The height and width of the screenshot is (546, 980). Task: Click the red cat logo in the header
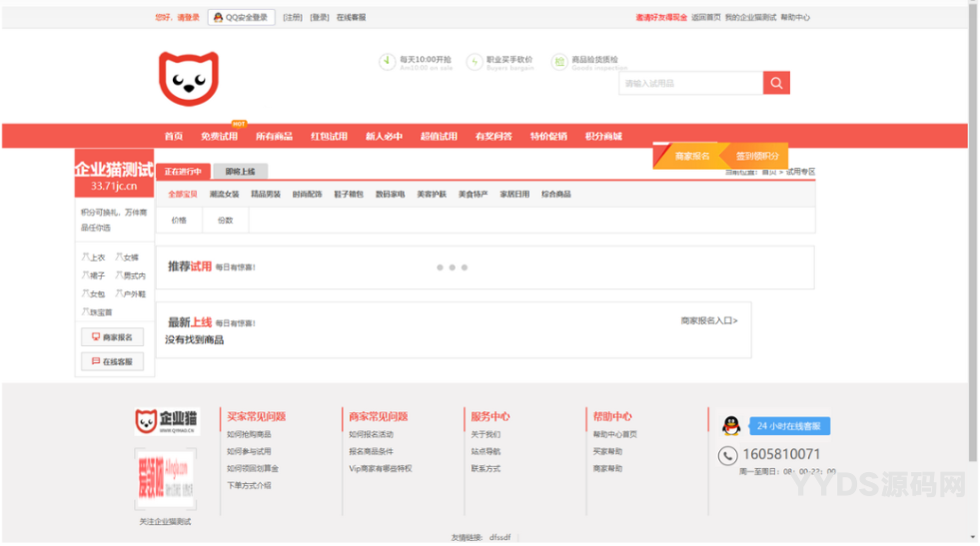pos(189,79)
